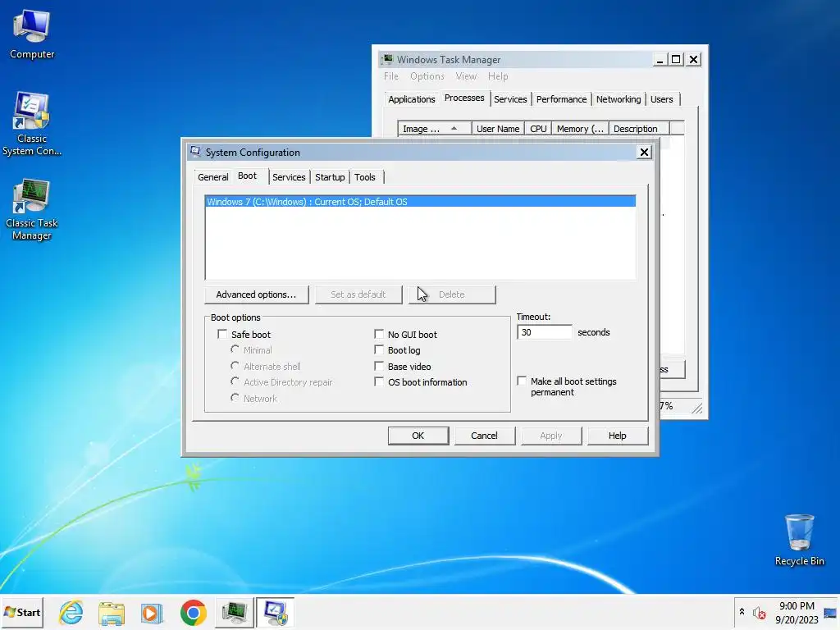Sort by Description column header
This screenshot has width=840, height=630.
(x=639, y=129)
